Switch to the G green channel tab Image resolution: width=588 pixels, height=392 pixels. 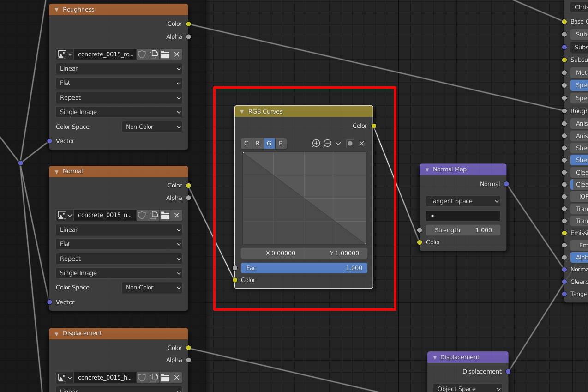[x=269, y=144]
